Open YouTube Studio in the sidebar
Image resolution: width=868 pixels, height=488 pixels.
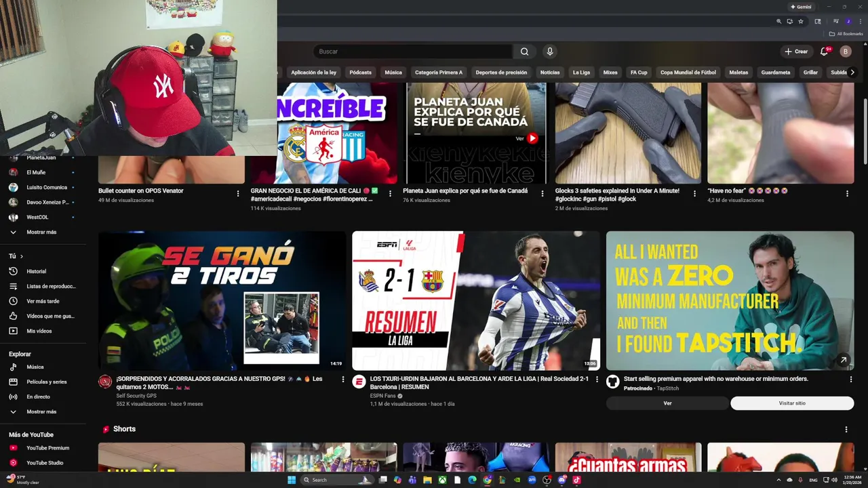(x=45, y=463)
